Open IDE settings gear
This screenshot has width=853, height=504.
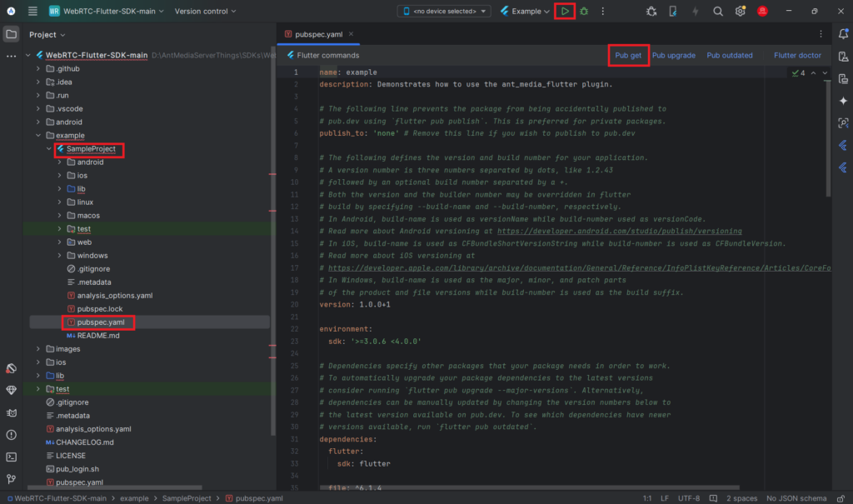pos(740,11)
